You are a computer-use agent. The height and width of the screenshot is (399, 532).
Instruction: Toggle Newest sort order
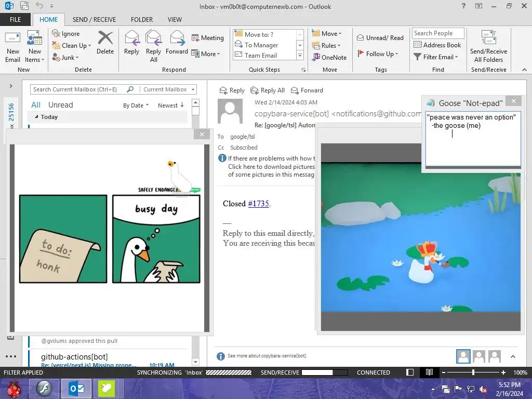[170, 105]
